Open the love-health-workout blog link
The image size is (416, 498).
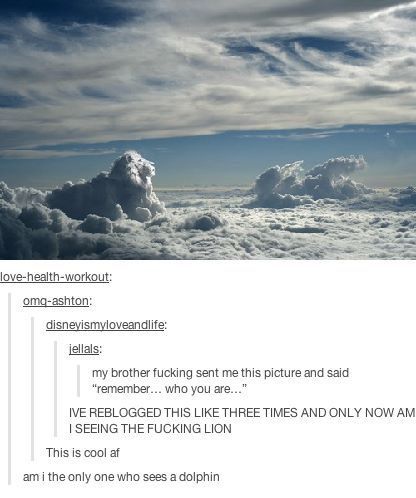[x=54, y=277]
